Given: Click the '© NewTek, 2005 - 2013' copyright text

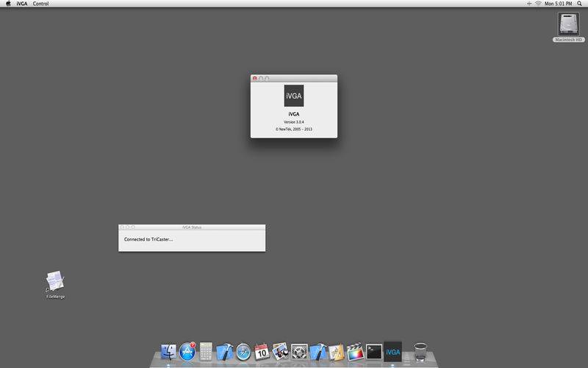Looking at the screenshot, I should point(293,130).
